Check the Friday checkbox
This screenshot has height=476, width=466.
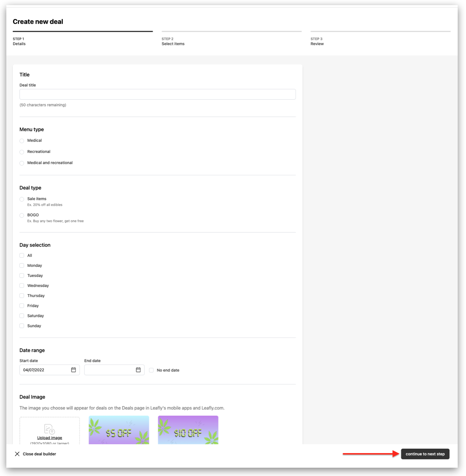click(22, 306)
